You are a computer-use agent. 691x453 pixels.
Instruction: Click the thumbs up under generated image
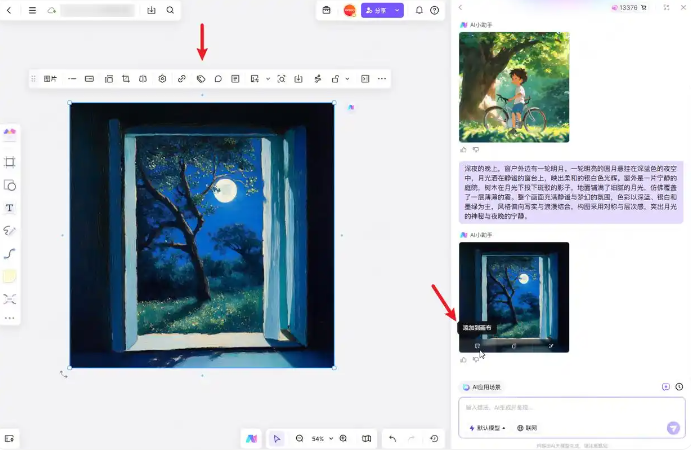(463, 359)
